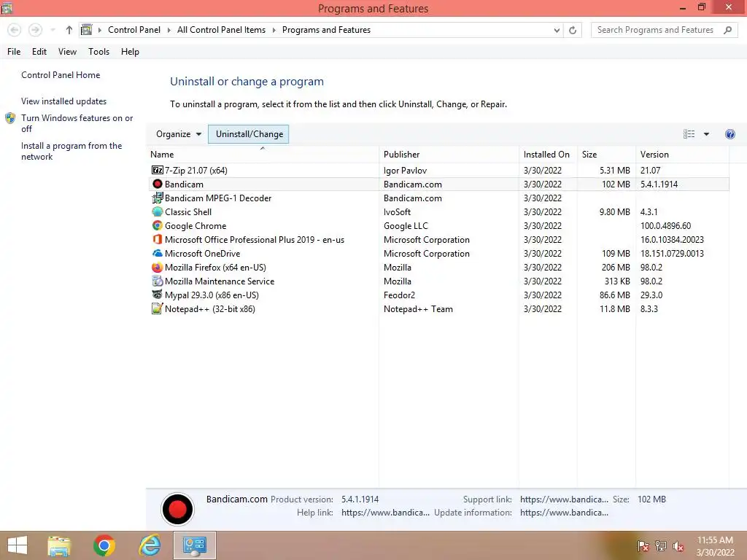Go to Control Panel Home
747x560 pixels.
point(61,75)
